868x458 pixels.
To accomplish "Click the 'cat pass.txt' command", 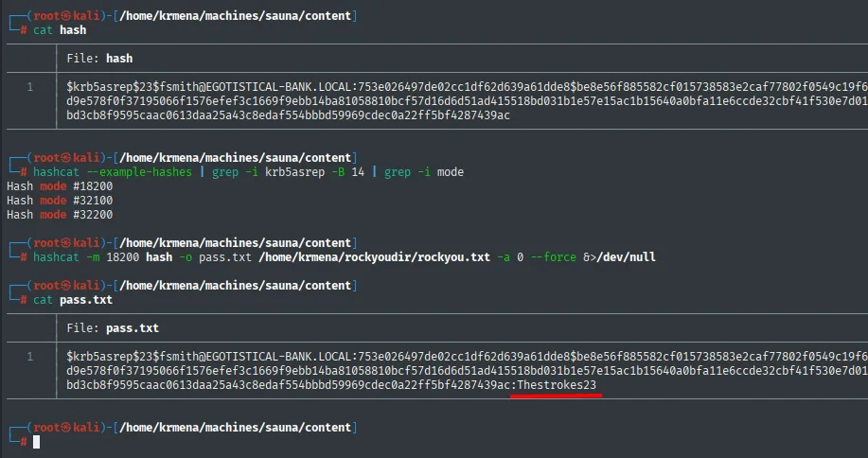I will pyautogui.click(x=73, y=300).
